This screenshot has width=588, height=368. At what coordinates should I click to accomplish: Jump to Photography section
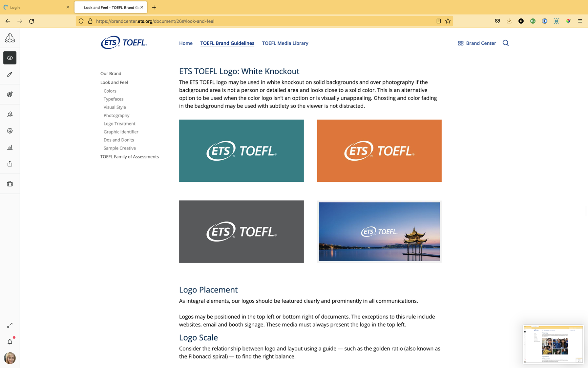pyautogui.click(x=116, y=115)
